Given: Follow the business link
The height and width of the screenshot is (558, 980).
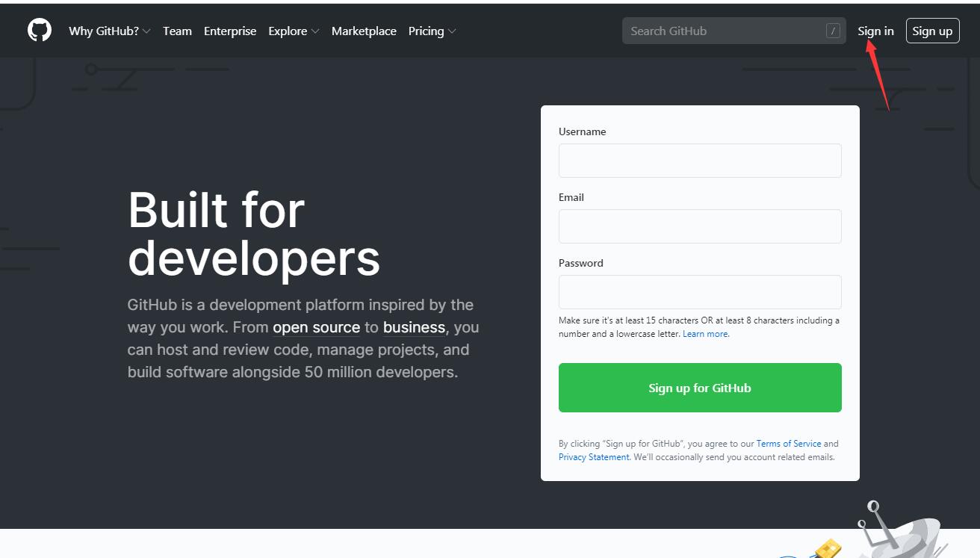Looking at the screenshot, I should 415,327.
